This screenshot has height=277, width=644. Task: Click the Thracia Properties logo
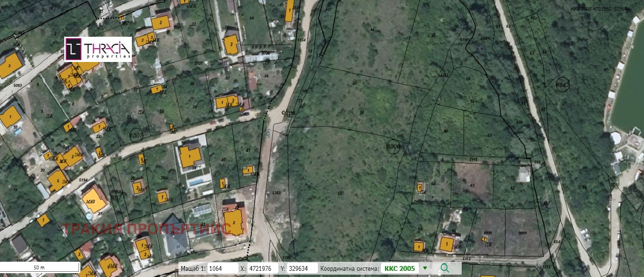pos(98,49)
